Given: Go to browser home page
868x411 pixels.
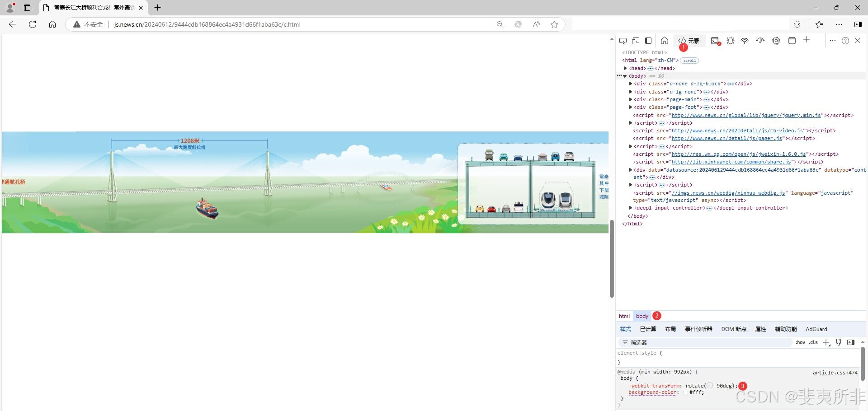Looking at the screenshot, I should point(52,24).
